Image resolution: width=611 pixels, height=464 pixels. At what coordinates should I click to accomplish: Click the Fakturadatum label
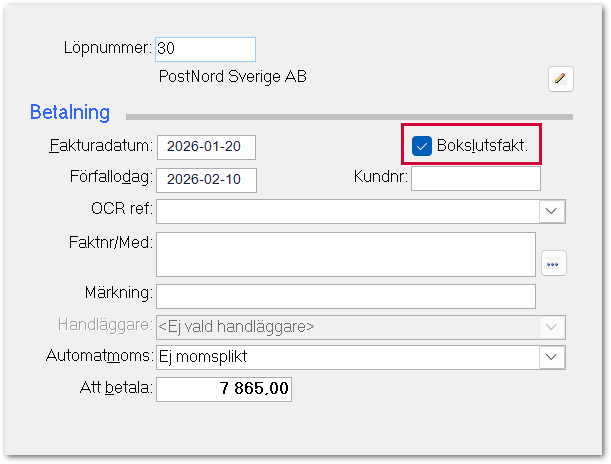click(100, 147)
